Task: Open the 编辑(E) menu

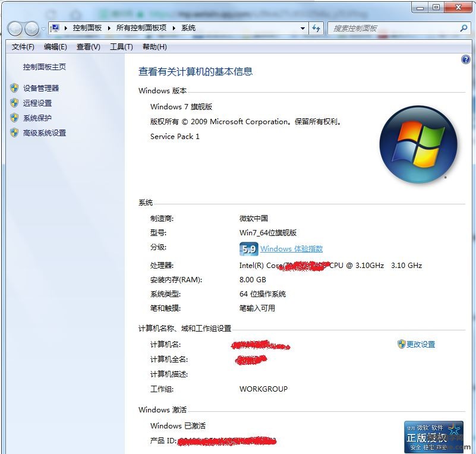Action: point(55,47)
